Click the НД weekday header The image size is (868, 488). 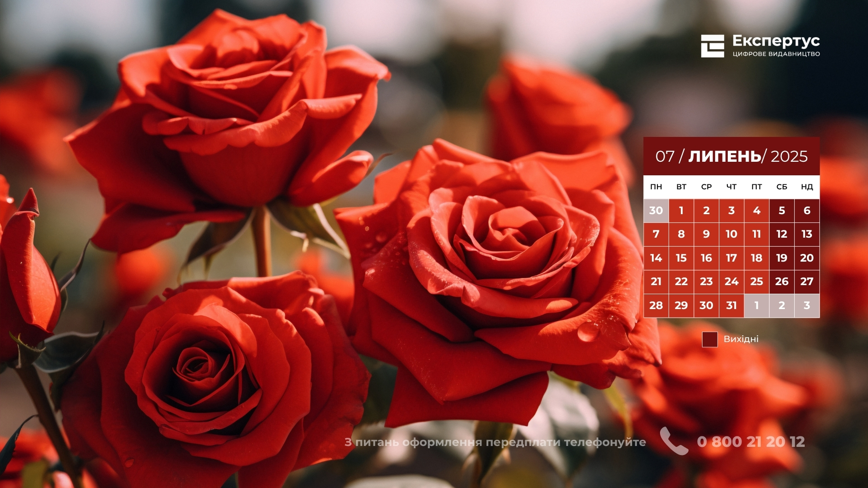click(807, 187)
